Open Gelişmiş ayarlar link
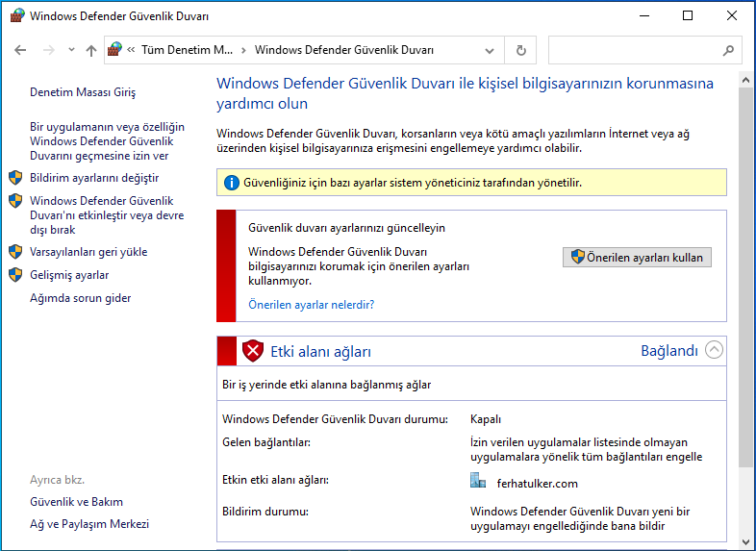This screenshot has height=551, width=756. click(69, 275)
